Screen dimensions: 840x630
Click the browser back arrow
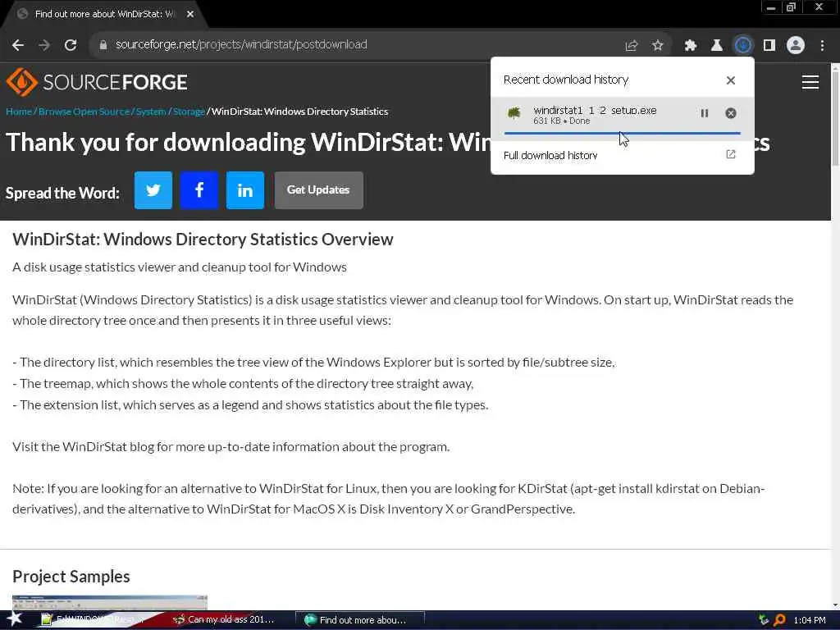(x=18, y=45)
